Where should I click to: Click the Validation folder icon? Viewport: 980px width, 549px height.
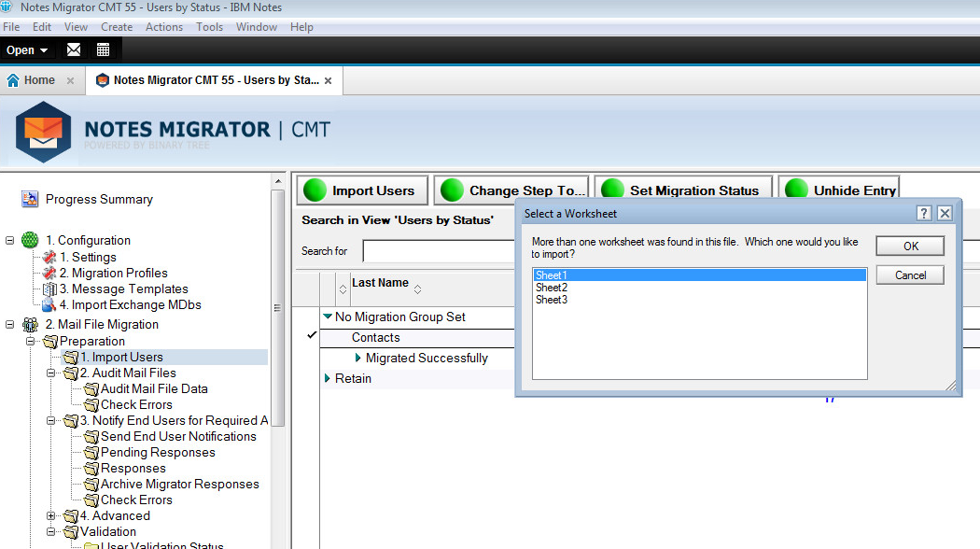(71, 532)
